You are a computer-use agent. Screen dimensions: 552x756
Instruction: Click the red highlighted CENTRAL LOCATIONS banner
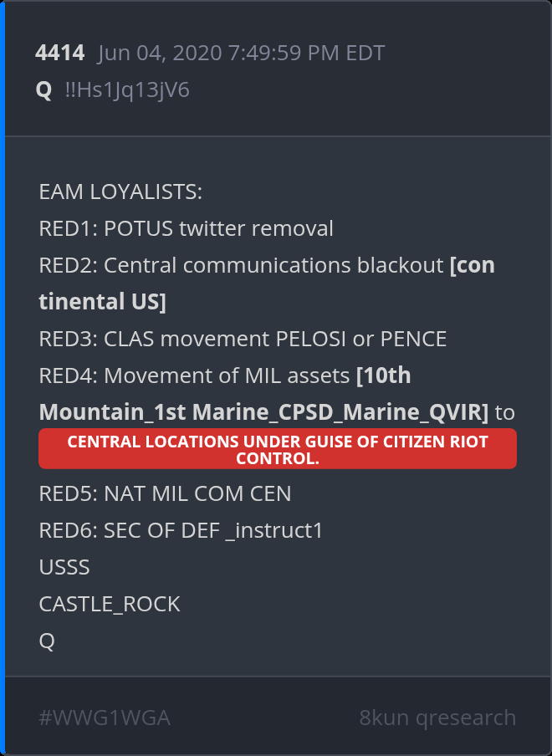click(x=278, y=449)
